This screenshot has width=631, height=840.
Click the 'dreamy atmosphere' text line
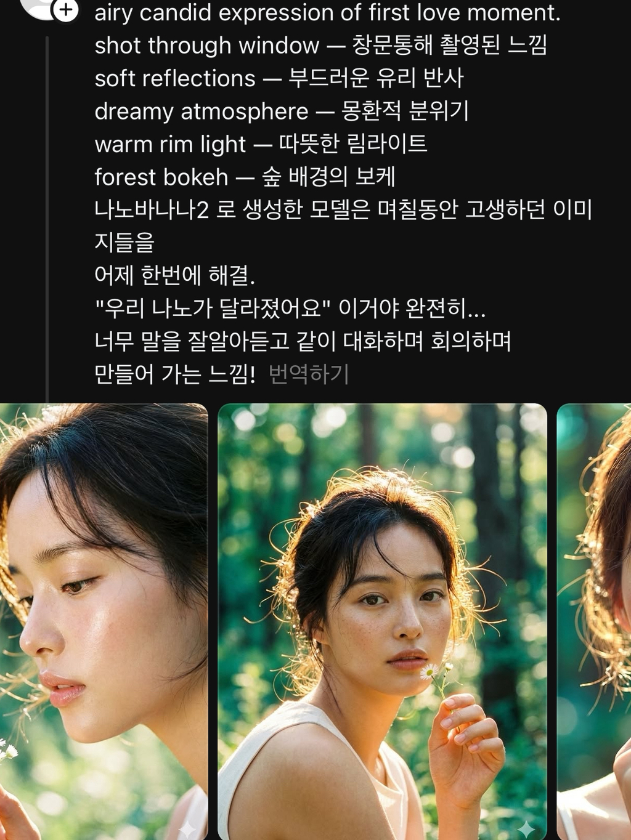[x=282, y=111]
